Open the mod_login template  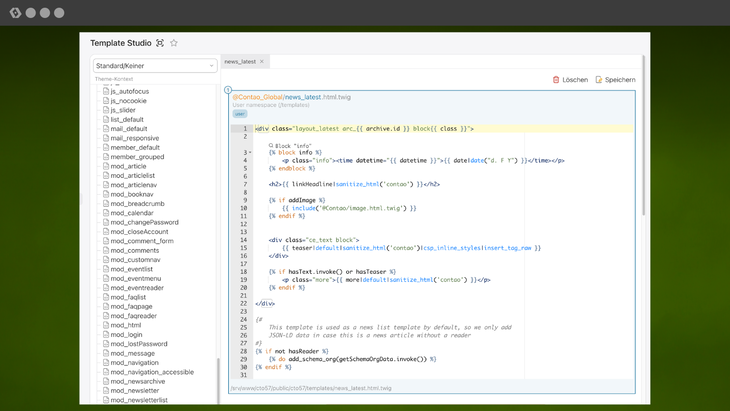coord(127,334)
